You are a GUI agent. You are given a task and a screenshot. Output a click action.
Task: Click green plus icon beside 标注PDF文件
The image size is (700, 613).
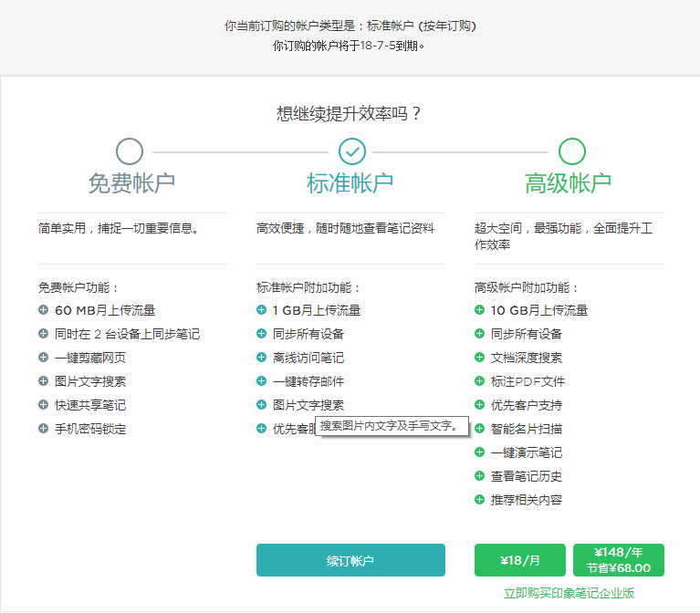(480, 381)
